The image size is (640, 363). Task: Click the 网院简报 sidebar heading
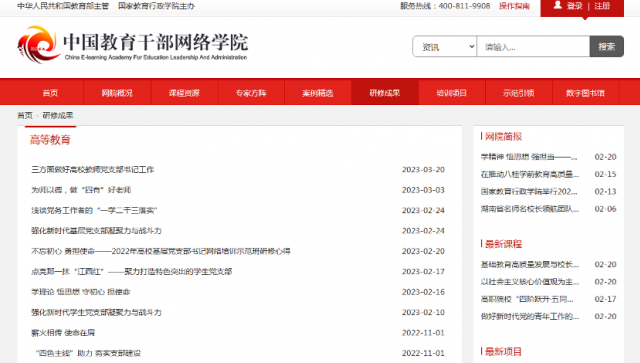coord(503,136)
